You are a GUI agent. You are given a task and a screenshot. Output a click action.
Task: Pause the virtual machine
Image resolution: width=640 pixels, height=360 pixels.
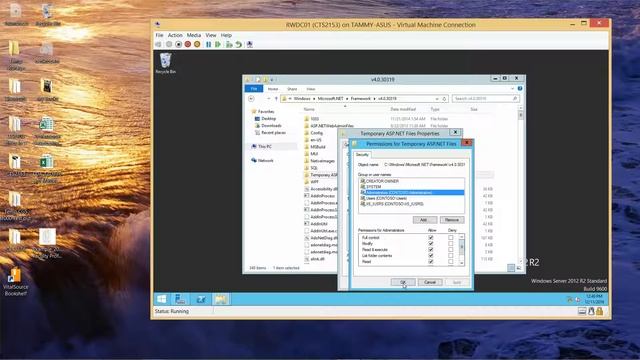[209, 44]
